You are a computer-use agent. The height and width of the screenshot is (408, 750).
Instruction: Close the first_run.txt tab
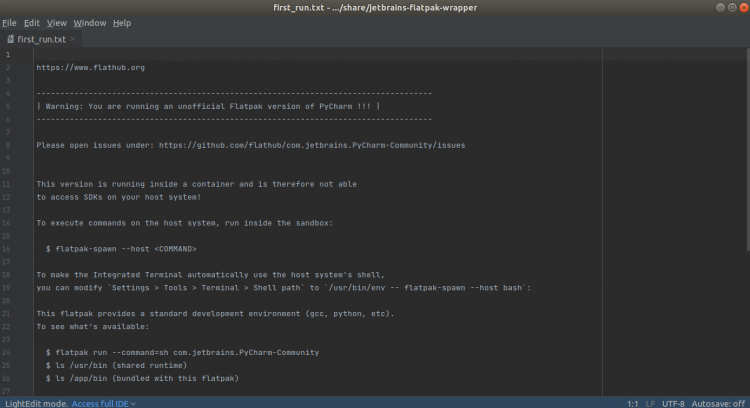[x=72, y=39]
